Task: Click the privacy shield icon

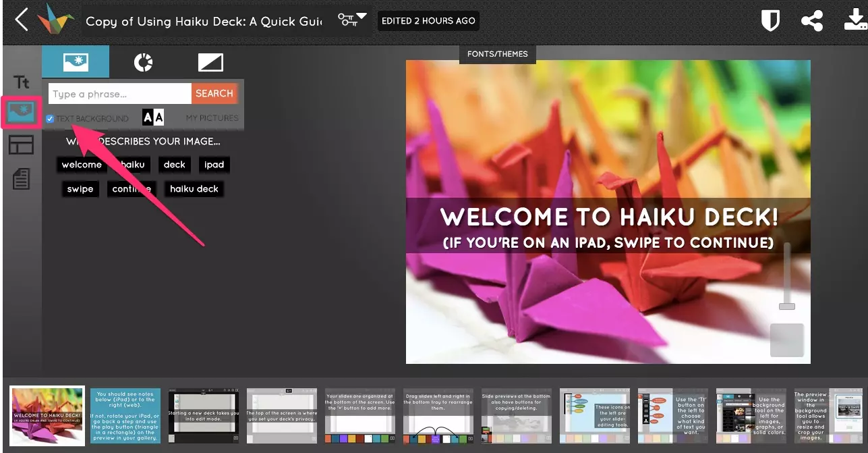Action: coord(770,21)
